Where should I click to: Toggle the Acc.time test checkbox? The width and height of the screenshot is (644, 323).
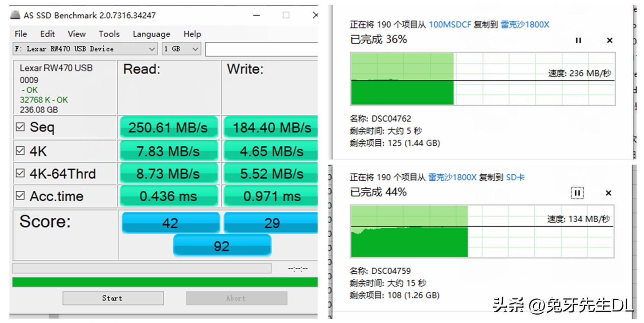[20, 196]
